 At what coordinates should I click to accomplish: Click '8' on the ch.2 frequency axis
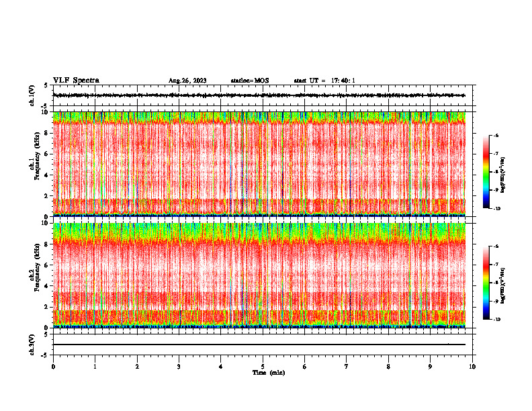[x=46, y=244]
